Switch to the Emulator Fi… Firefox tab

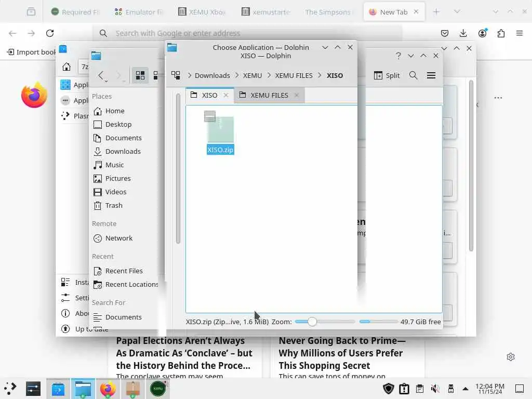(139, 12)
